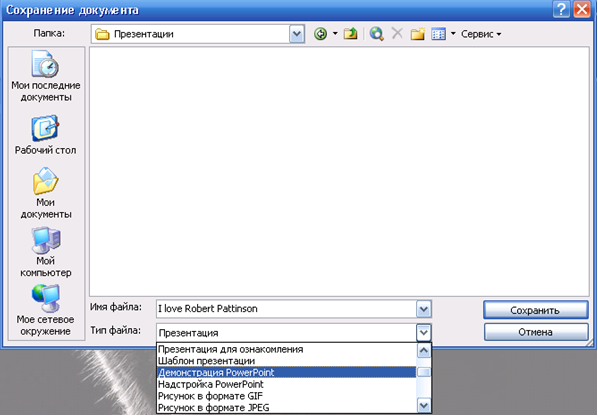This screenshot has width=598, height=416.
Task: Expand the Папка folder dropdown arrow
Action: click(296, 34)
